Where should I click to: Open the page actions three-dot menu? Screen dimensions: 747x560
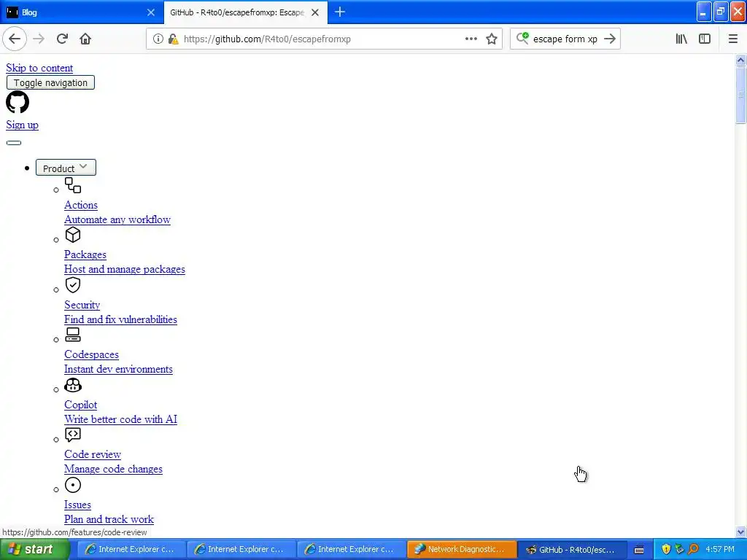(471, 39)
